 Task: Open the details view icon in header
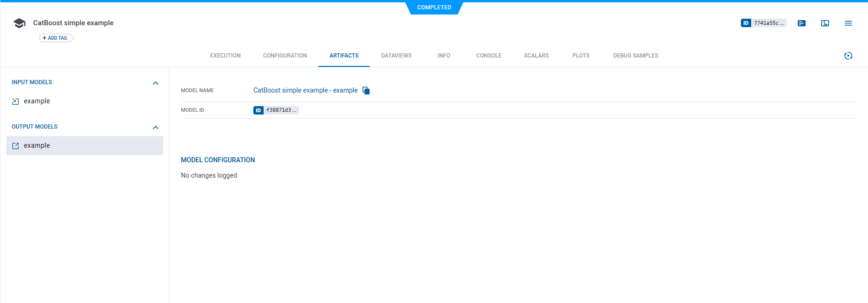802,23
